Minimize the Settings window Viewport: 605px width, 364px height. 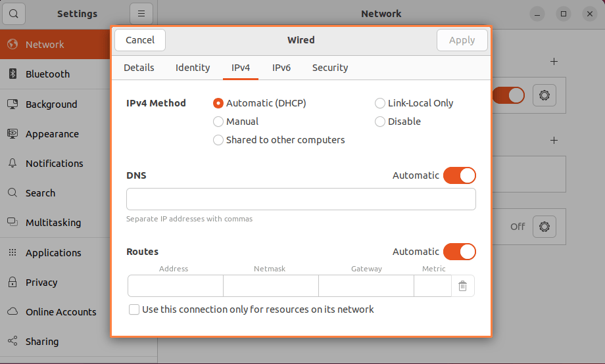click(x=537, y=14)
